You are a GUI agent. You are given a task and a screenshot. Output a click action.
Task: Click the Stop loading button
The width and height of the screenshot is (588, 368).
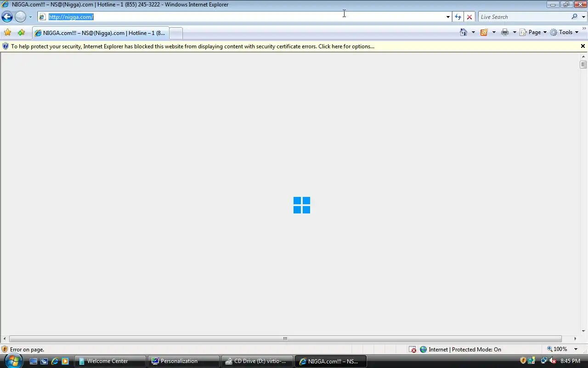[469, 17]
